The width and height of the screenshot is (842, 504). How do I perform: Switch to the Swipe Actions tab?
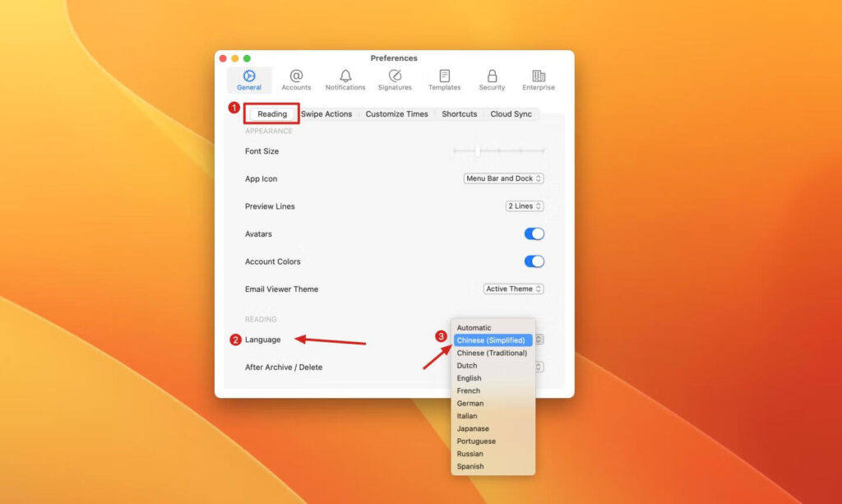coord(326,114)
